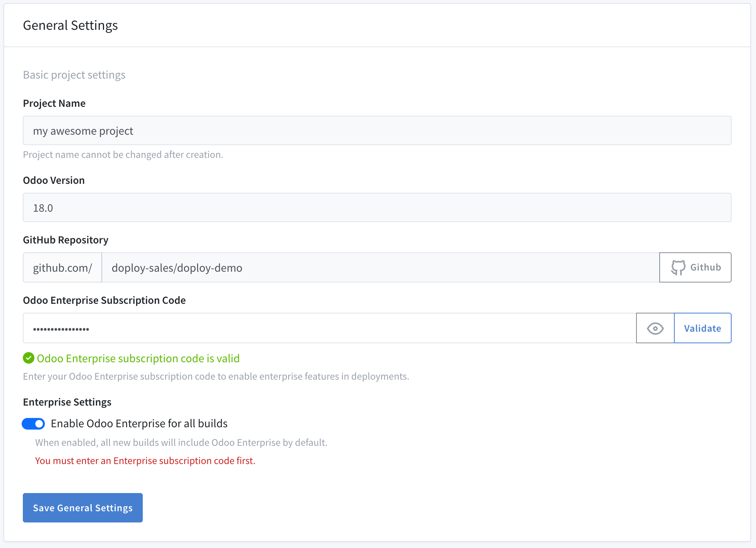The width and height of the screenshot is (756, 548).
Task: Show subscription code with eye icon
Action: [x=655, y=328]
